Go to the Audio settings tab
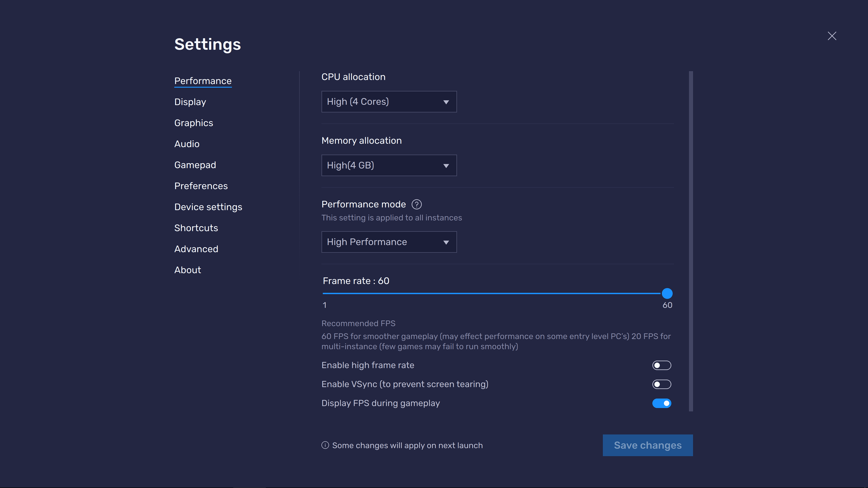 coord(187,144)
